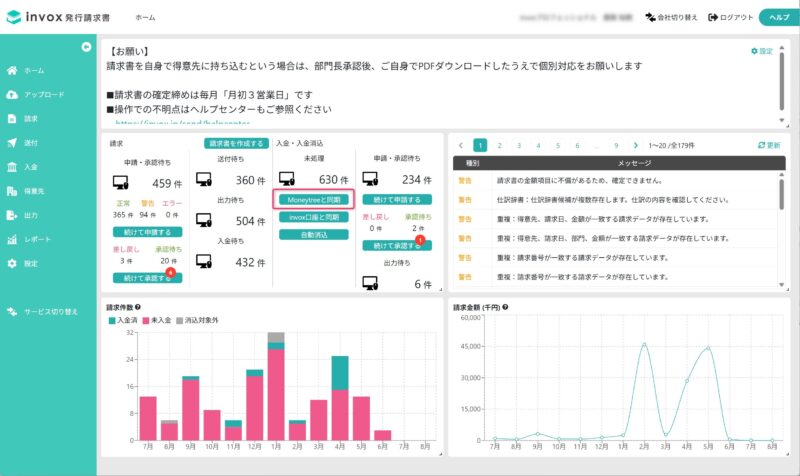
Task: Click the Moneytreeと同期 button
Action: pos(314,199)
